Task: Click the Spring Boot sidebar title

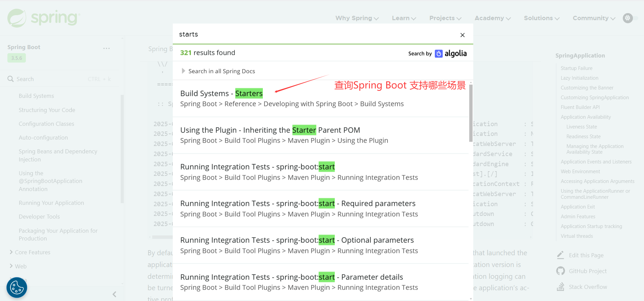Action: pyautogui.click(x=24, y=47)
